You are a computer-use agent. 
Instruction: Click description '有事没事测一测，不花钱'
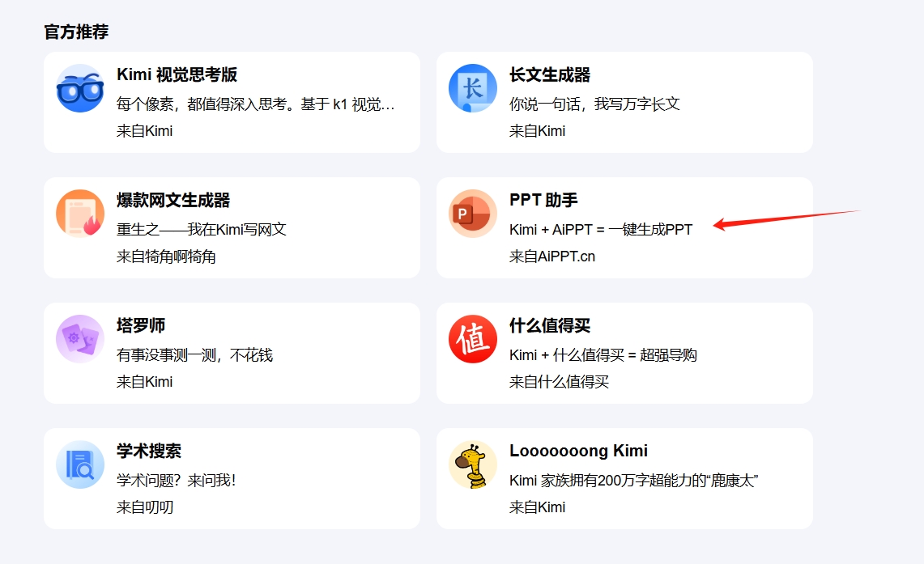point(194,355)
